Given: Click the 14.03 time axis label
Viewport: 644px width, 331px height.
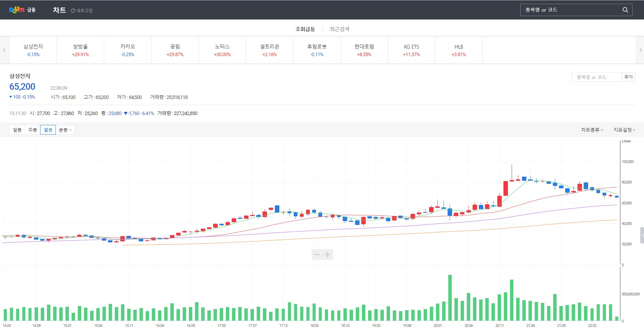Looking at the screenshot, I should tap(7, 326).
